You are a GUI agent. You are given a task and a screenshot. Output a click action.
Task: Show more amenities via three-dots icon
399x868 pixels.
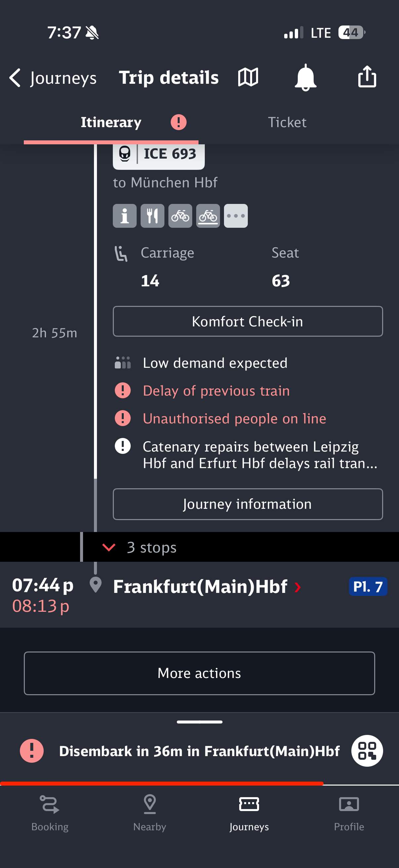236,216
